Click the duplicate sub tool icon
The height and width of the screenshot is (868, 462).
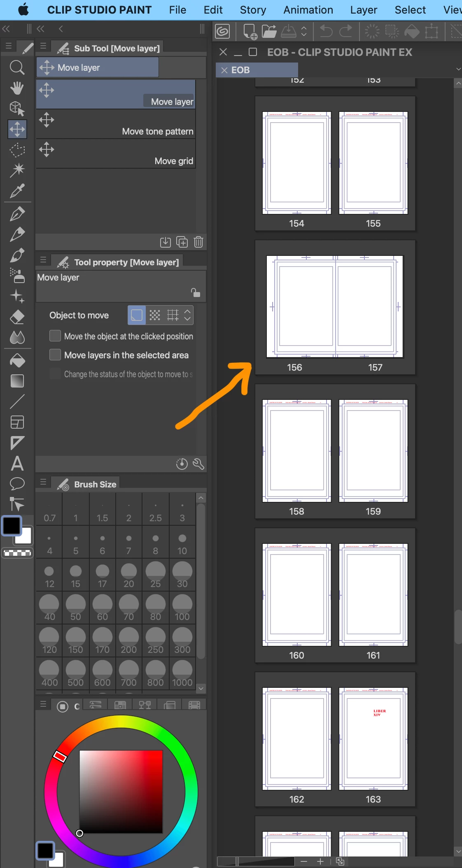pos(182,242)
